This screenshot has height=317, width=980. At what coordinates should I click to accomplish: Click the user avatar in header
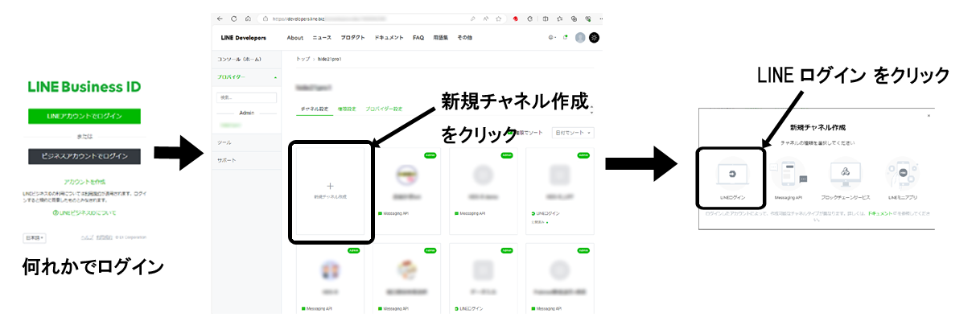click(x=580, y=37)
